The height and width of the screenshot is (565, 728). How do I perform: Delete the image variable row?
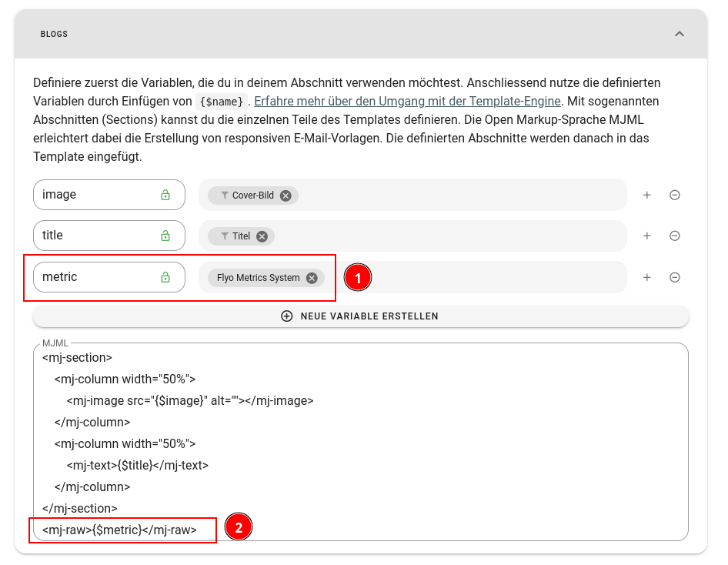click(674, 196)
